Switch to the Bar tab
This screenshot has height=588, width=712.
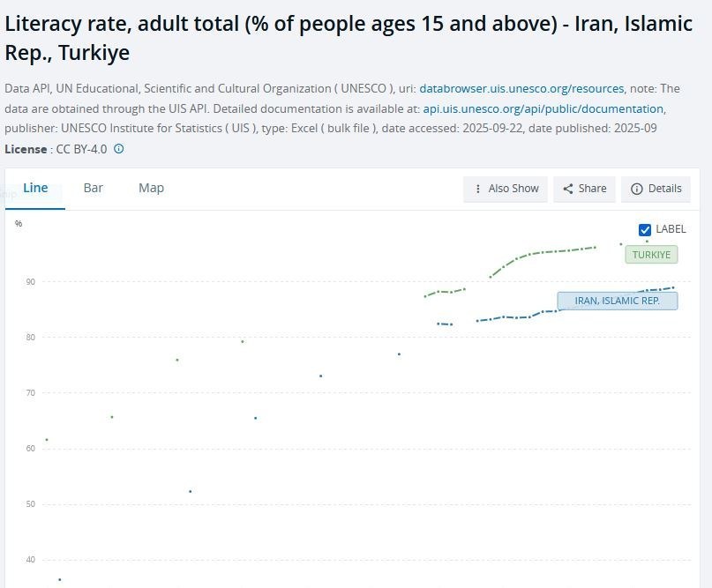94,188
